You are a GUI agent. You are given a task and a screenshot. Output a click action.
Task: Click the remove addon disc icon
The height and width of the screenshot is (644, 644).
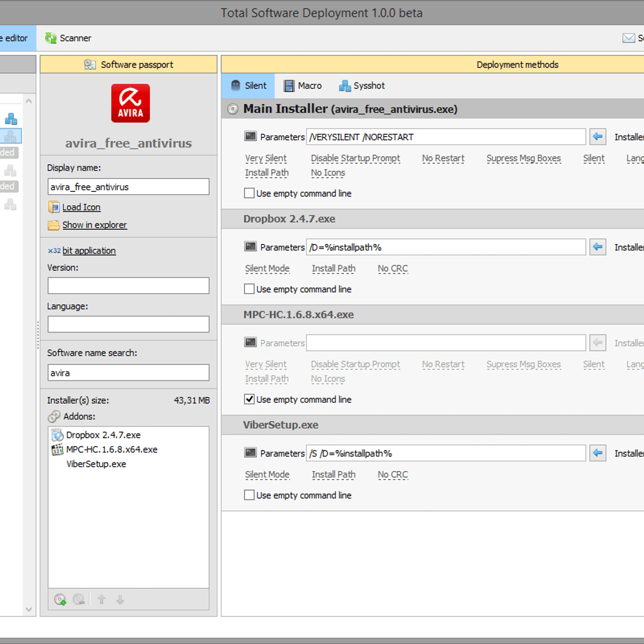(x=79, y=600)
